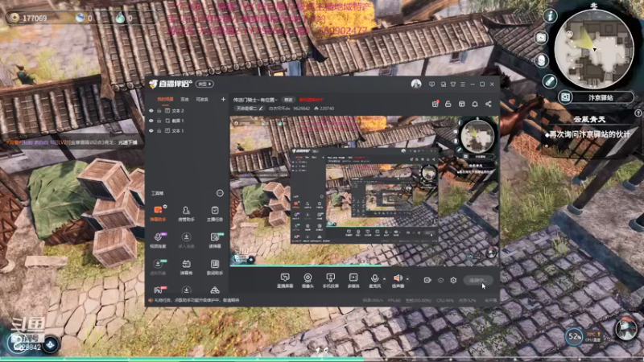Screen dimensions: 644x362
Task: Click the 麦克风 microphone icon
Action: pos(374,280)
